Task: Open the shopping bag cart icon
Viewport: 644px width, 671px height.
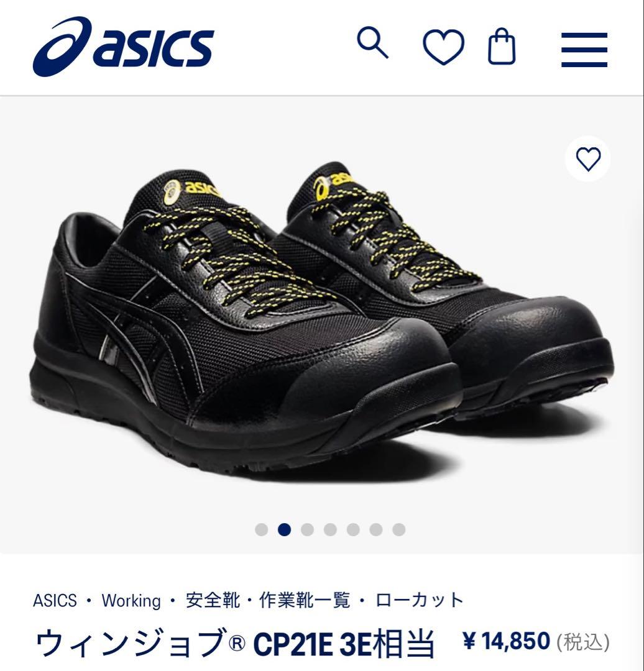Action: point(502,46)
